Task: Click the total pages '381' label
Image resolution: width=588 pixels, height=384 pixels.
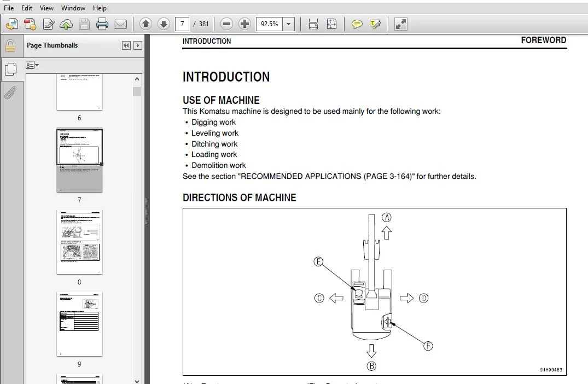Action: point(203,24)
